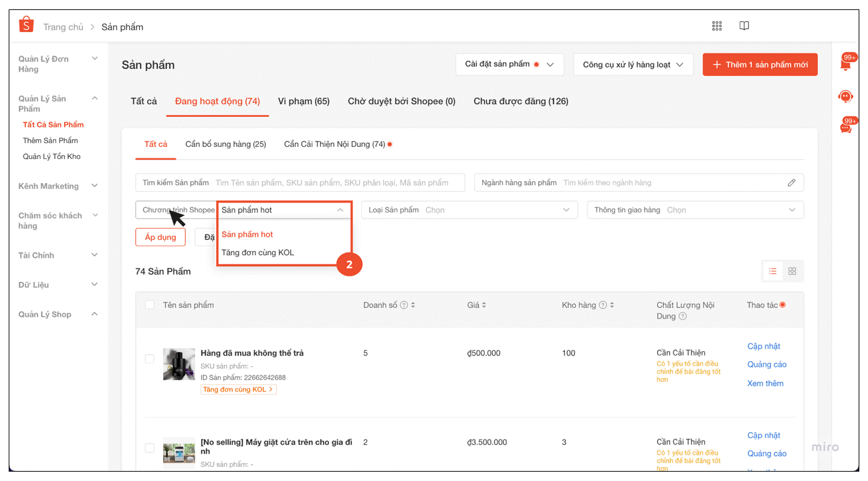The width and height of the screenshot is (868, 481).
Task: Expand the 'Thông tin giao hàng' dropdown
Action: coord(695,210)
